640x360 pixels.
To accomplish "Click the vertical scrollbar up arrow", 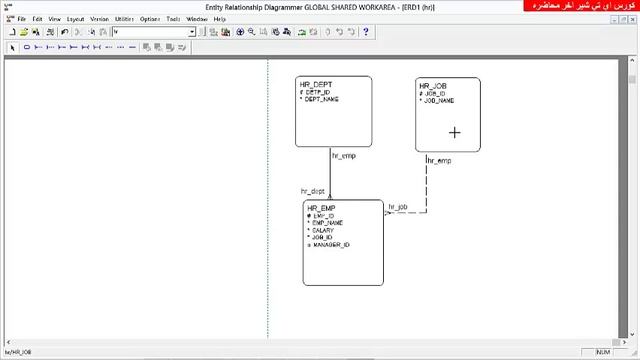I will [x=632, y=60].
